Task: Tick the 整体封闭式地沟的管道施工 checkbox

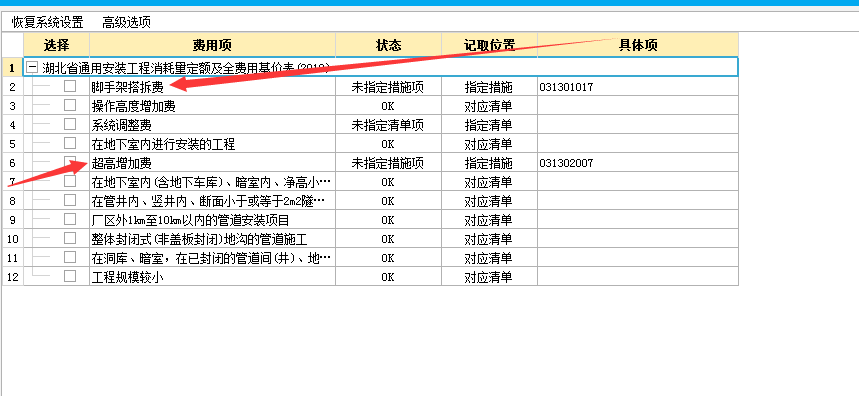Action: click(70, 238)
